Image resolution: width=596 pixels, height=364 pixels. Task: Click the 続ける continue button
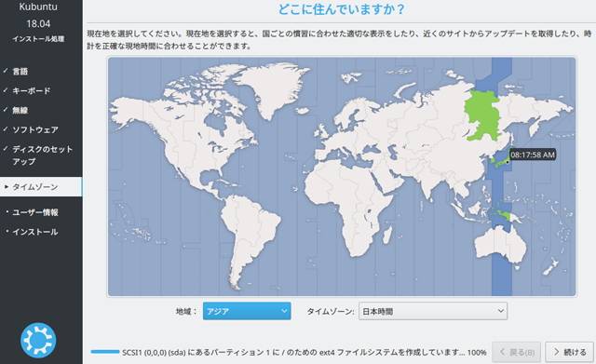(x=569, y=352)
